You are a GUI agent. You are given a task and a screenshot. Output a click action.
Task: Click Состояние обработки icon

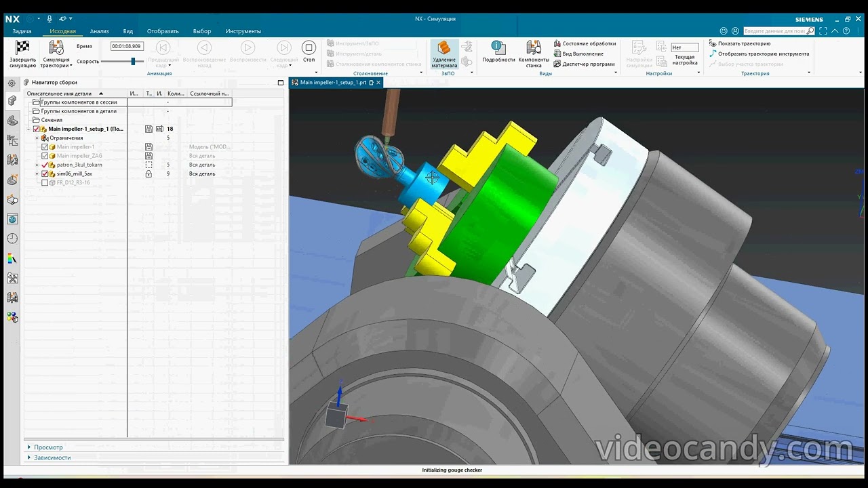point(557,43)
